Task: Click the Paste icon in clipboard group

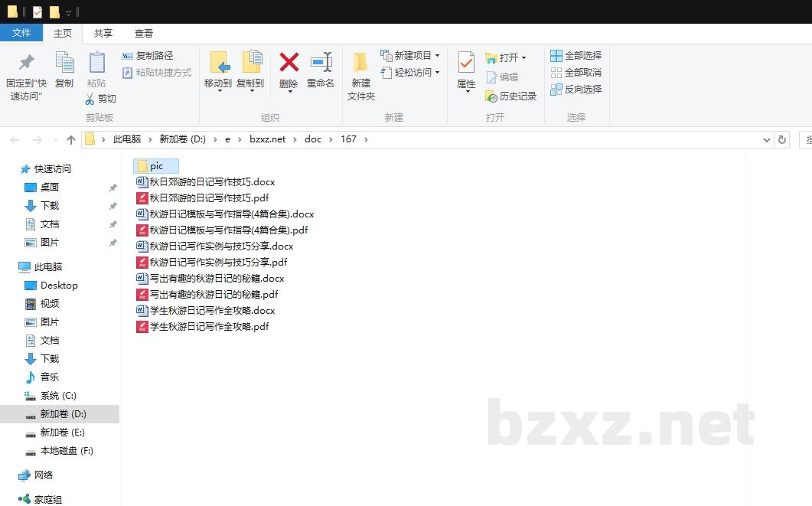Action: [96, 63]
